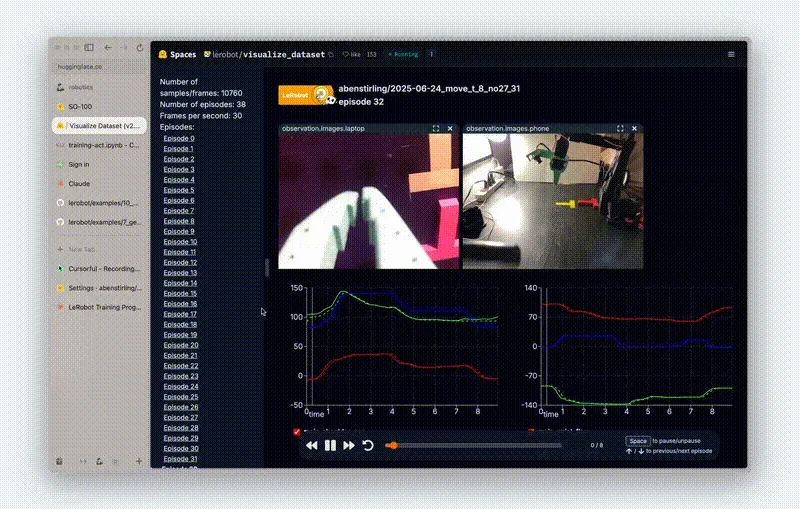Maximize the observation.images.laptop video

(x=436, y=129)
